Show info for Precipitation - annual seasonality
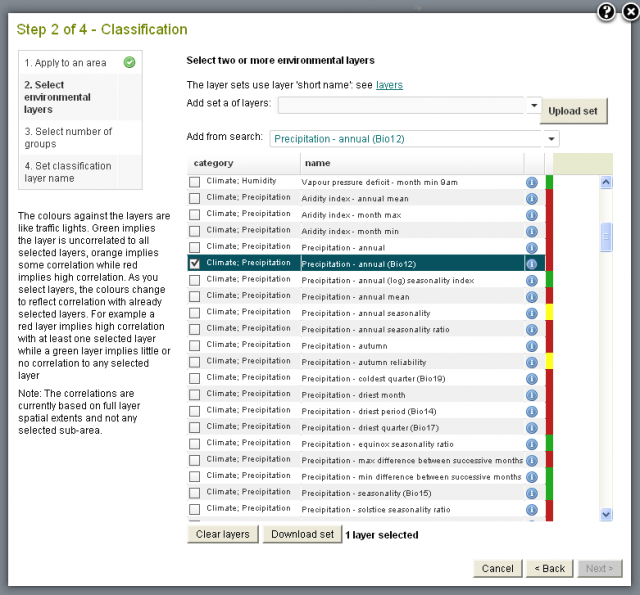This screenshot has height=595, width=640. [531, 313]
